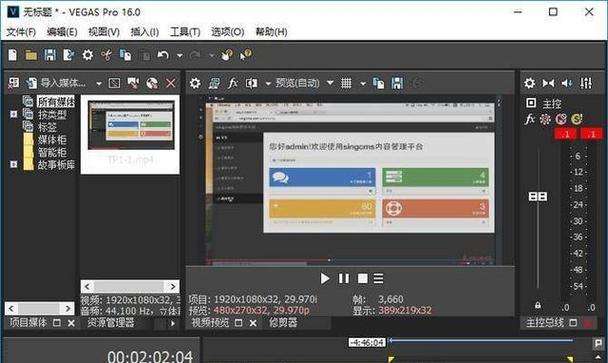Click Import Media button in project media
Viewport: 608px width, 363px height.
click(57, 83)
